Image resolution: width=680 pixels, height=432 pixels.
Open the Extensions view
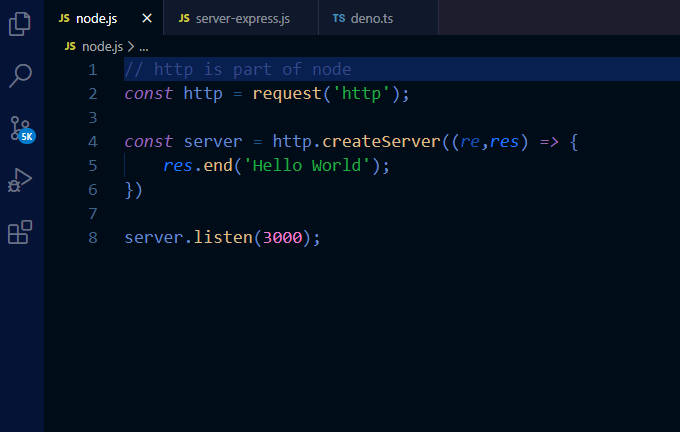click(x=20, y=232)
